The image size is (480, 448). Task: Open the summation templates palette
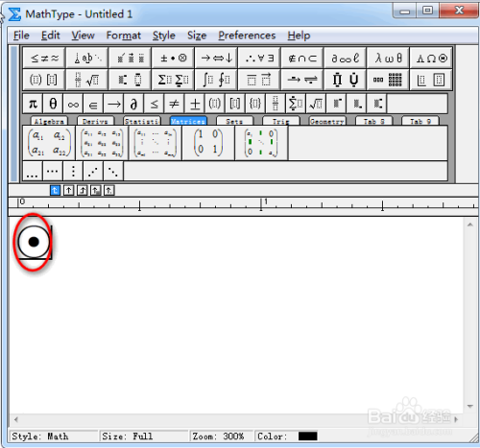174,80
